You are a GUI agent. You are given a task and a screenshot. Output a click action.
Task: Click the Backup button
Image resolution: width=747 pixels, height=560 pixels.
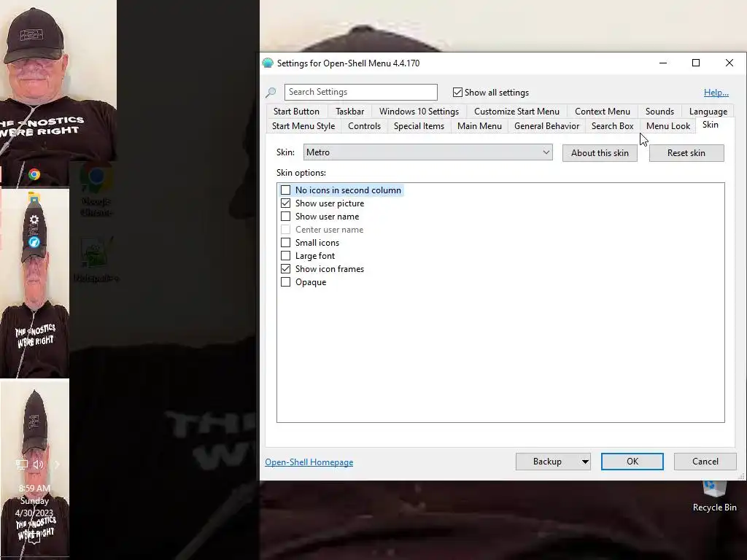click(x=547, y=462)
